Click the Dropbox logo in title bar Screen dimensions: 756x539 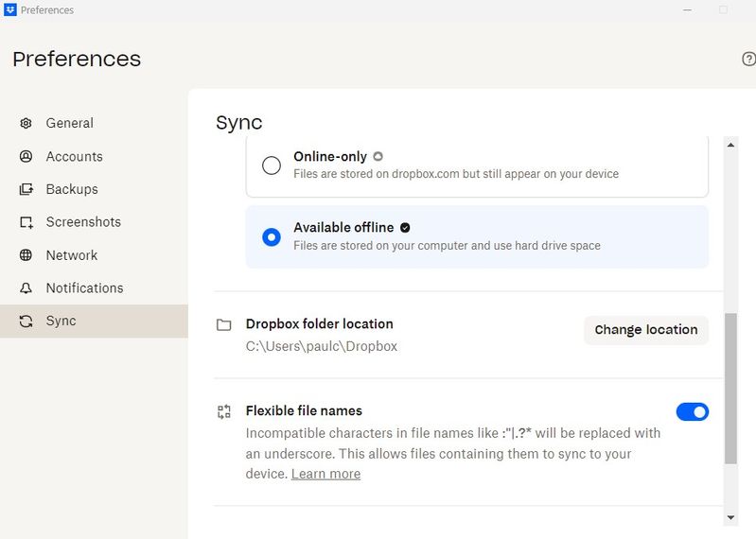coord(10,10)
